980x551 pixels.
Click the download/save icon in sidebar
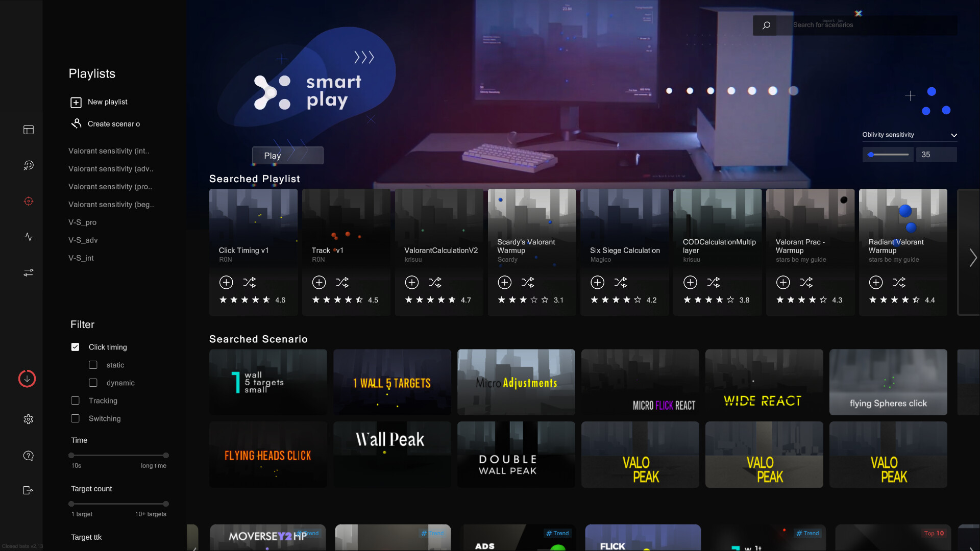click(27, 379)
